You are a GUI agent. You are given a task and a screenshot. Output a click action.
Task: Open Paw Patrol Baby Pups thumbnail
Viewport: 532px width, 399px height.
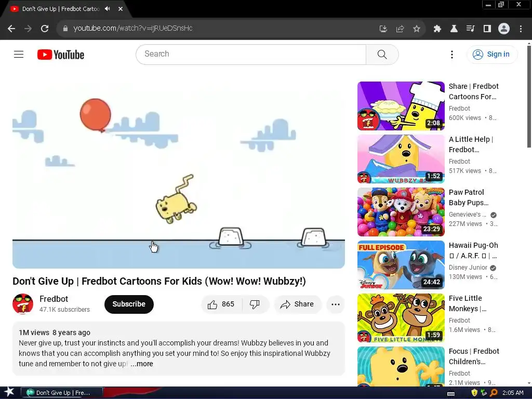point(401,212)
